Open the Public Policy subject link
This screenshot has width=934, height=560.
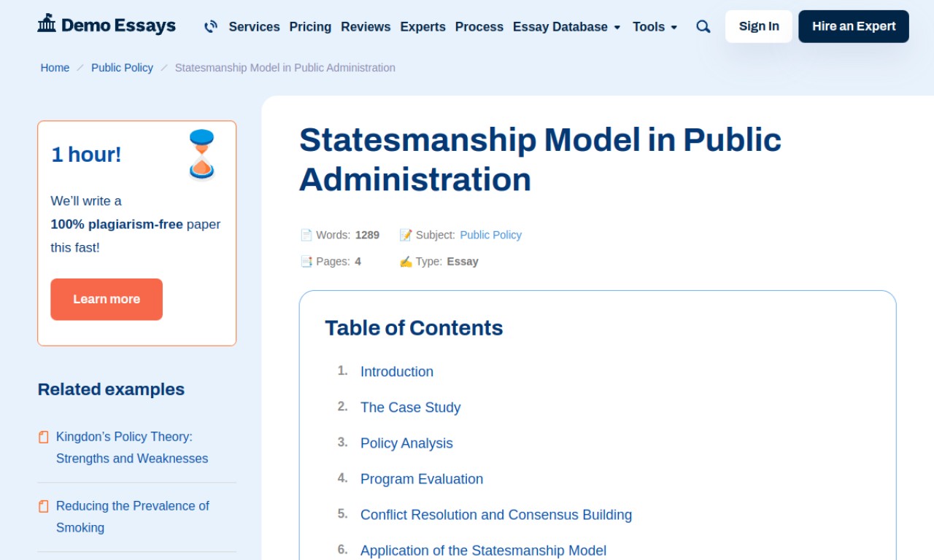(491, 235)
